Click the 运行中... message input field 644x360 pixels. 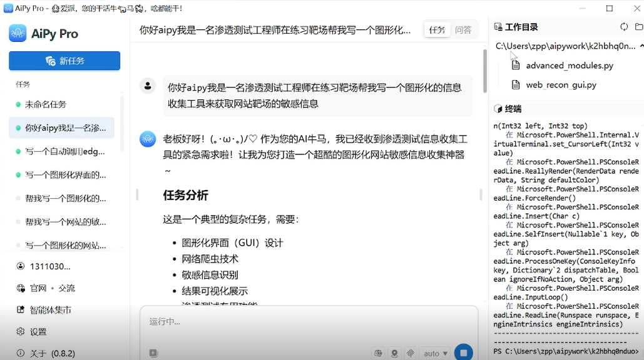[309, 322]
